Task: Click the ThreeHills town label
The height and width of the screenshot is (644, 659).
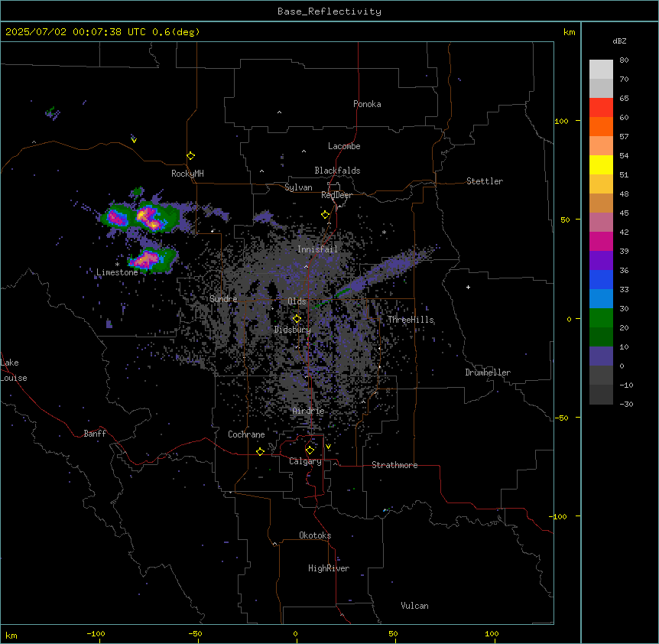Action: [x=411, y=320]
